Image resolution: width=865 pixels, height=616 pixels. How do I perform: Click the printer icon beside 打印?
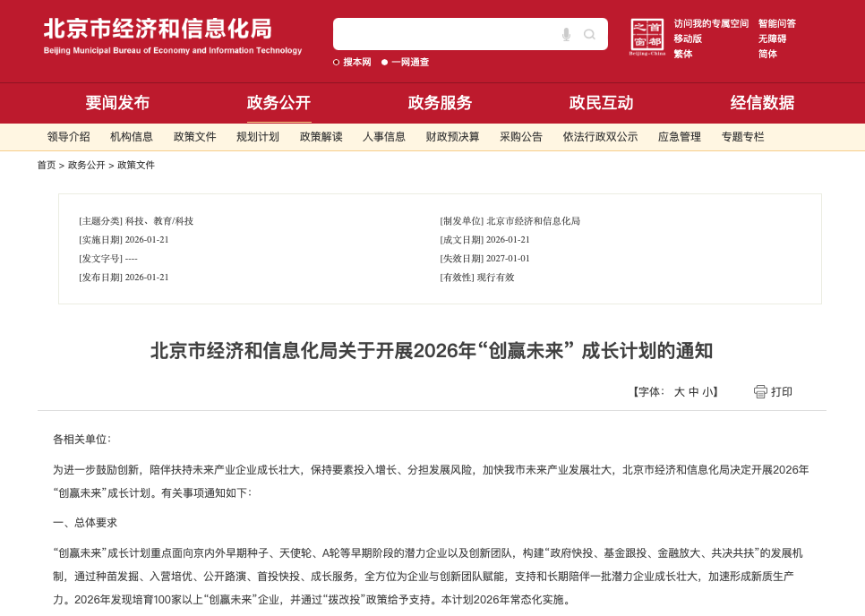760,391
